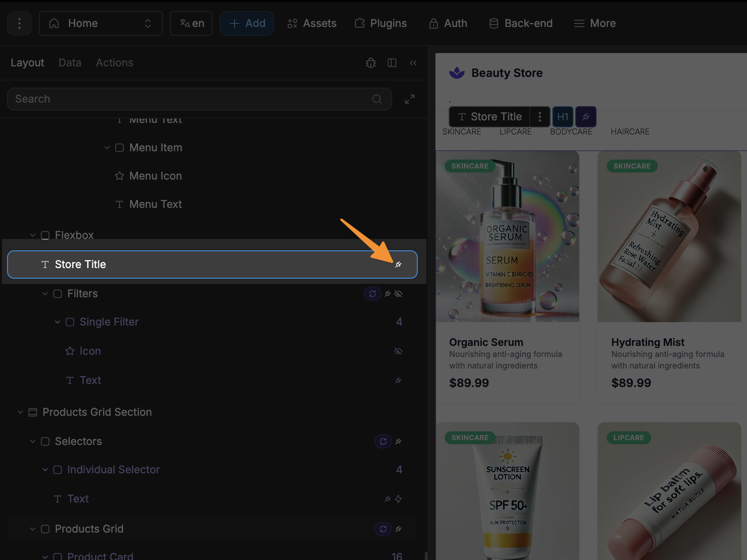The width and height of the screenshot is (747, 560).
Task: Click the H1 tag badge on canvas
Action: [x=562, y=117]
